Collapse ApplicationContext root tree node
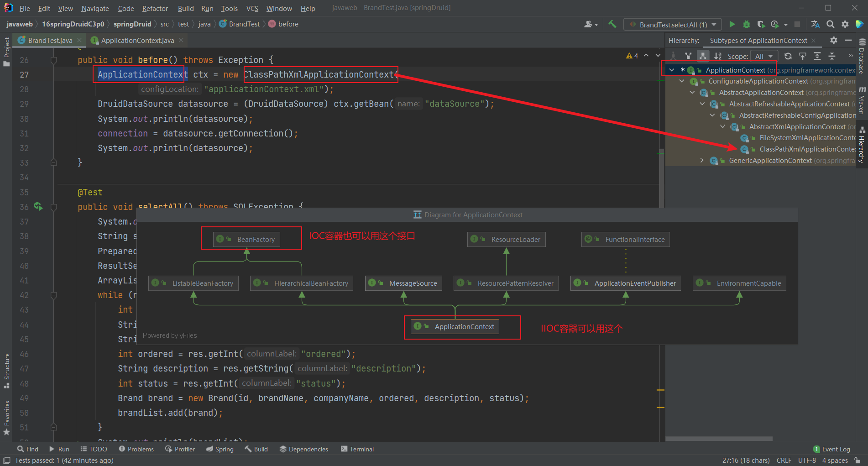Screen dimensions: 868x466 (672, 70)
